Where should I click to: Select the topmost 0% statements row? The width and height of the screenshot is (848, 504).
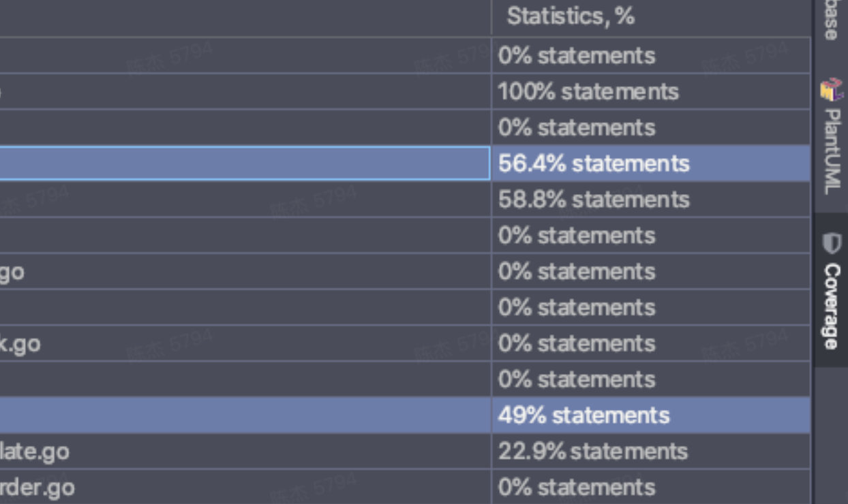[x=577, y=56]
